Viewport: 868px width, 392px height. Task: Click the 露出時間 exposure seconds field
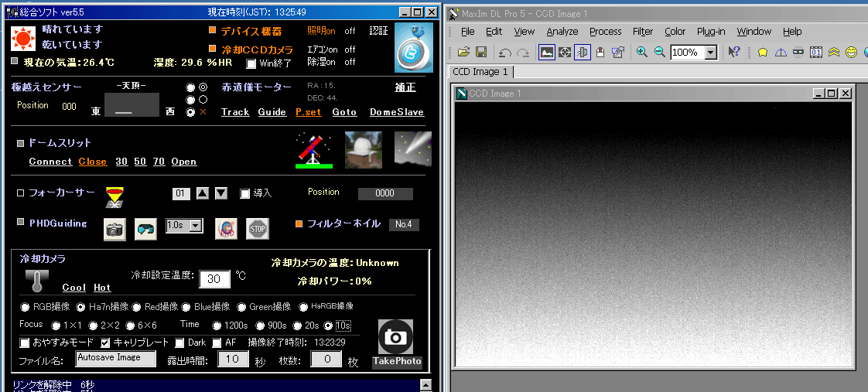click(233, 360)
